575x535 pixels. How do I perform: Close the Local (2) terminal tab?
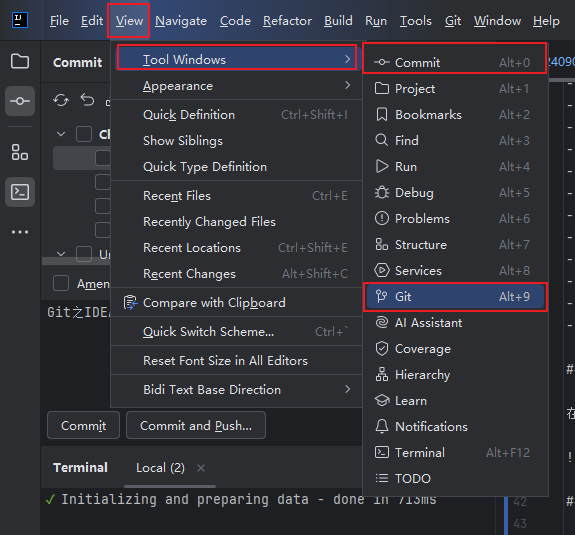coord(201,468)
